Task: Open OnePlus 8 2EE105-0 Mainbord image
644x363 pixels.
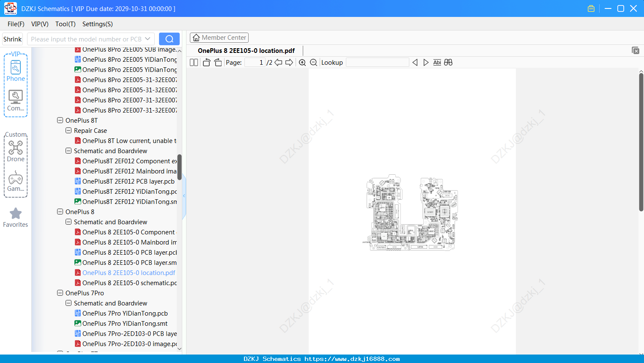Action: (x=126, y=242)
